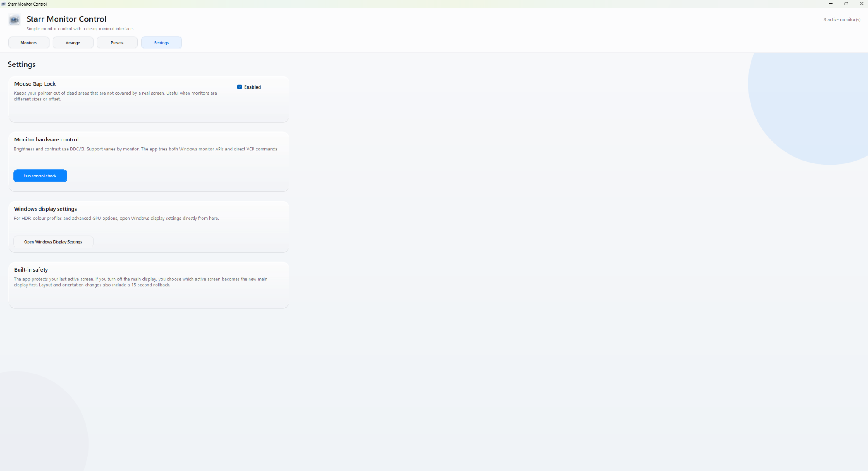868x471 pixels.
Task: Toggle the Mouse Gap Lock Enabled checkbox
Action: pos(239,87)
